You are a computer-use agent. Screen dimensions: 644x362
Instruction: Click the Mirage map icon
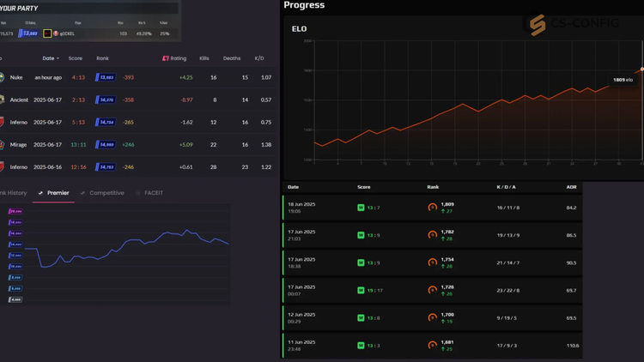click(x=2, y=144)
